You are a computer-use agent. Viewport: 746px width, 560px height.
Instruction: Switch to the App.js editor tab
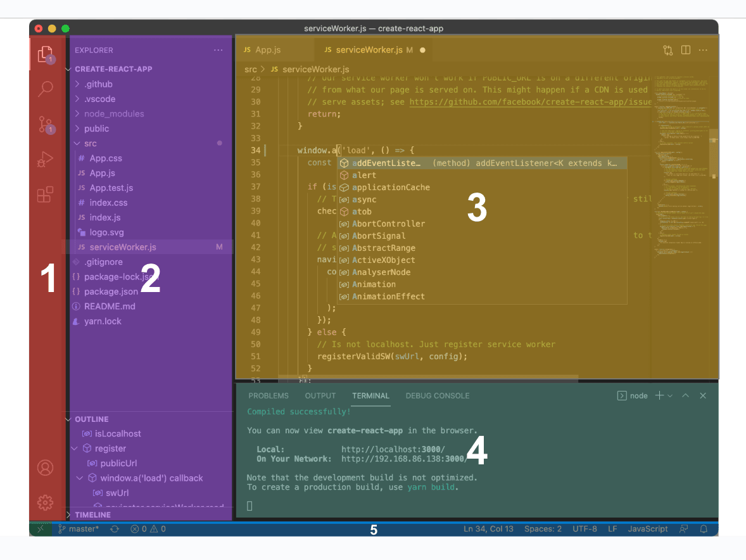pos(267,50)
